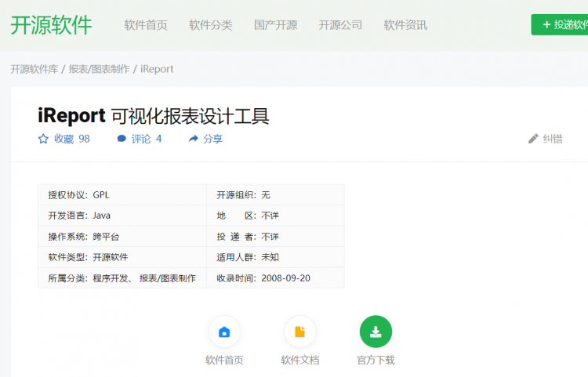Viewport: 588px width, 377px height.
Task: Click the 评论 4 label
Action: pyautogui.click(x=147, y=139)
